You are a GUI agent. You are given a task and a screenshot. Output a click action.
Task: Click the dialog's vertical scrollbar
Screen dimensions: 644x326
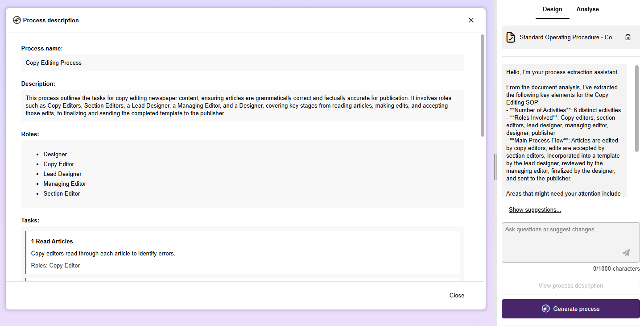point(482,85)
